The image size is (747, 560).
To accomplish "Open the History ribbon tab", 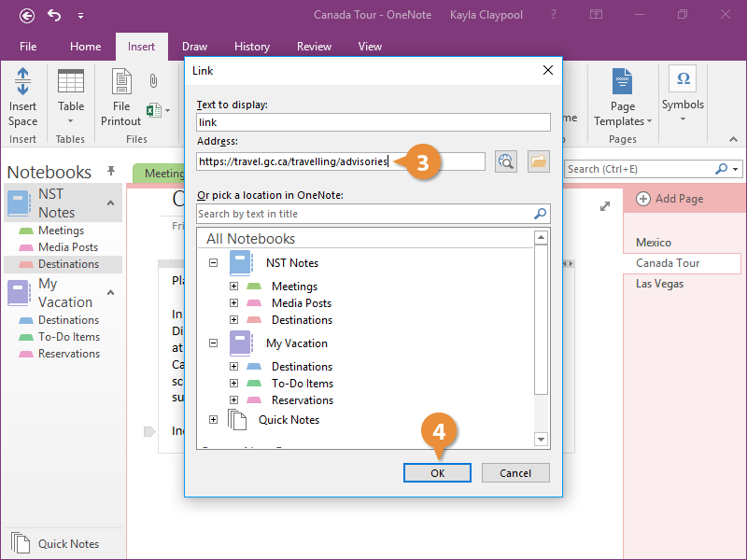I will 251,47.
